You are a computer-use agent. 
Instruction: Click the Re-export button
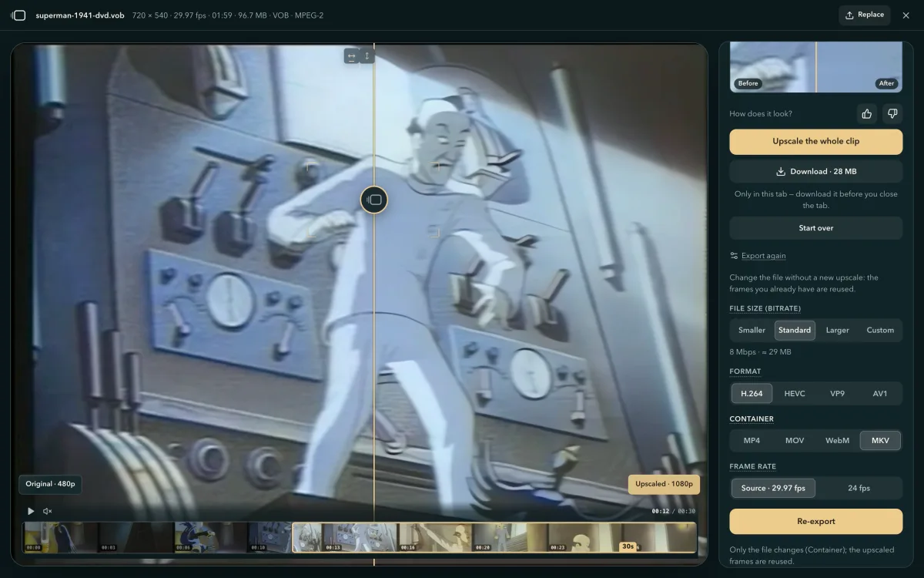click(816, 522)
